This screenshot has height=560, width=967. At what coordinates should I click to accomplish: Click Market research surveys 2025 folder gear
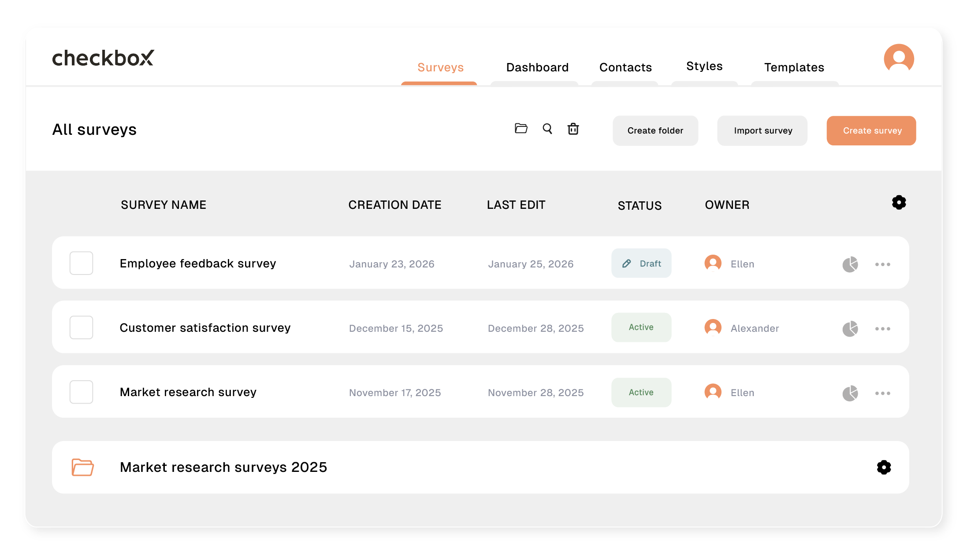pos(884,467)
